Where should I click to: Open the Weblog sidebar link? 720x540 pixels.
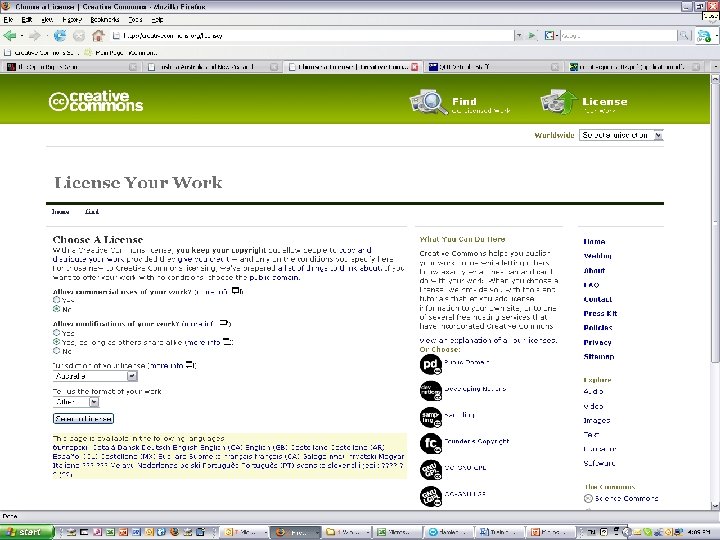click(597, 256)
